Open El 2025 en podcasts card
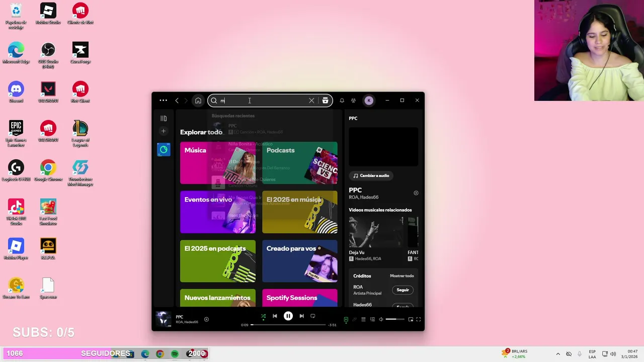Image resolution: width=644 pixels, height=362 pixels. [218, 261]
